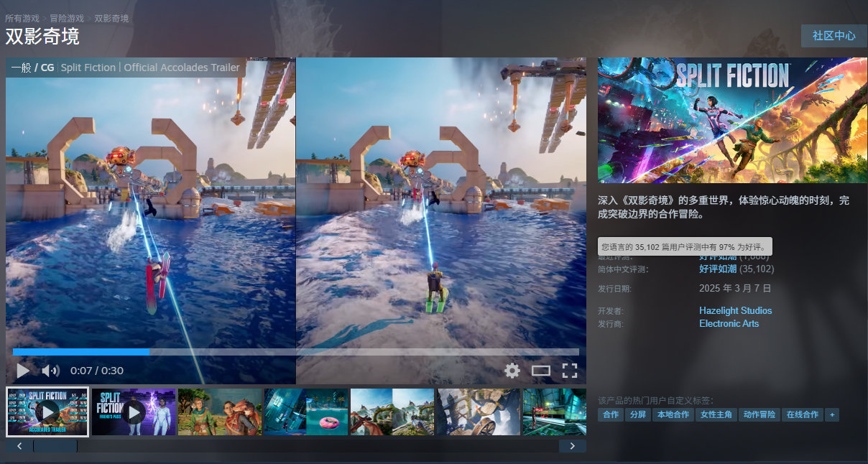The width and height of the screenshot is (868, 464).
Task: Select the 本地合作 tag
Action: pyautogui.click(x=673, y=415)
